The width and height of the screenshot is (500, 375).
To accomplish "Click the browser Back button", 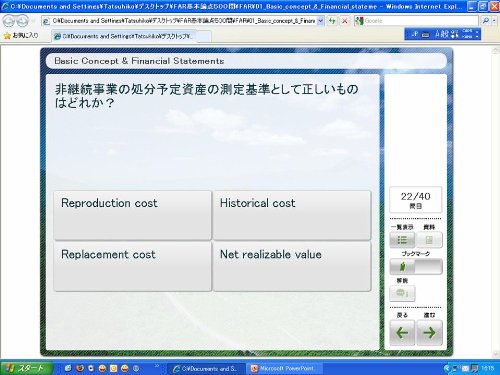I will [9, 21].
